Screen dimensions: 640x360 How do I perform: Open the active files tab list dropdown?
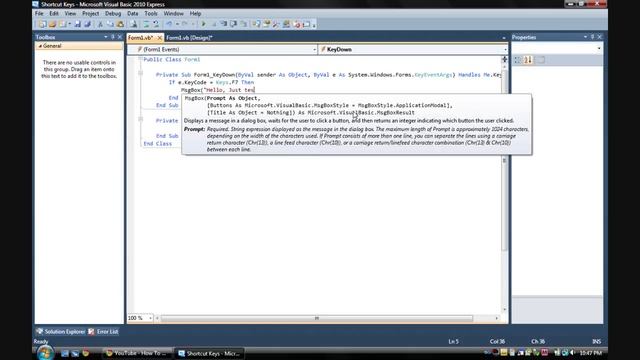click(504, 38)
